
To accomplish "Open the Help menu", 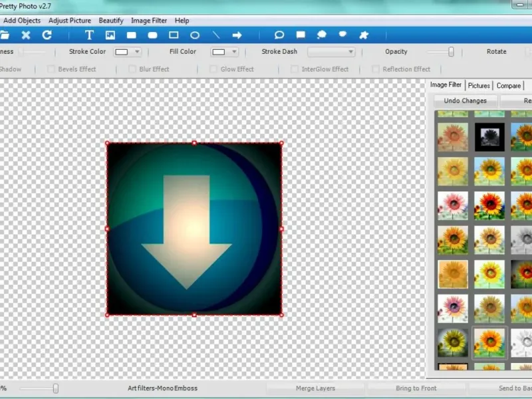I will [x=182, y=21].
